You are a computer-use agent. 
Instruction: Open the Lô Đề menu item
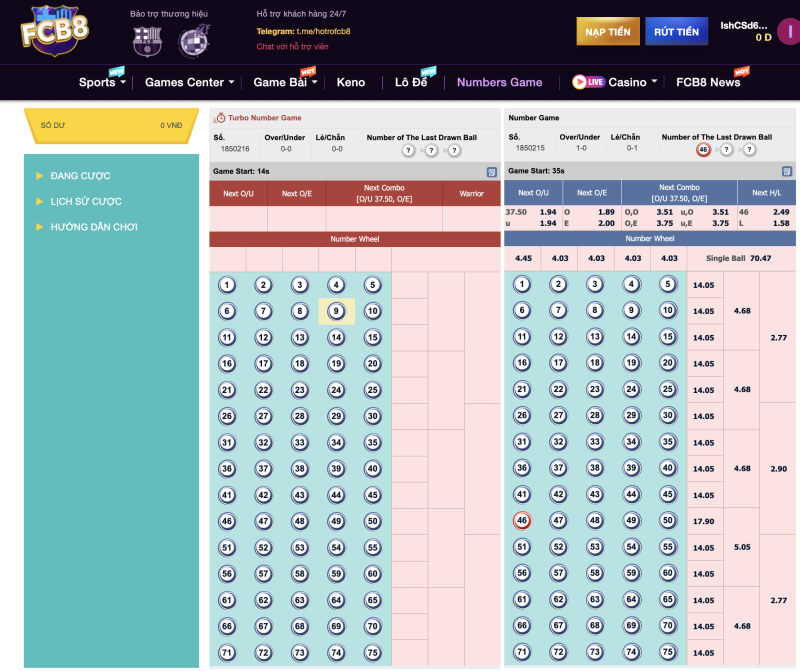tap(411, 82)
